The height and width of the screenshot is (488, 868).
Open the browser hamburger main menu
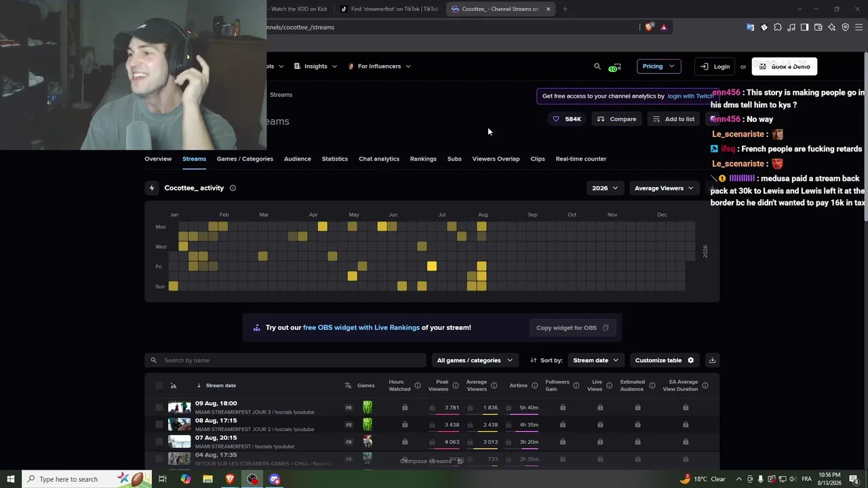[859, 27]
